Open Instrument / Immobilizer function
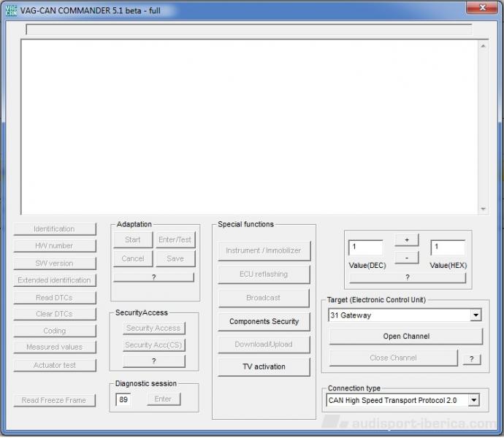 pyautogui.click(x=264, y=250)
